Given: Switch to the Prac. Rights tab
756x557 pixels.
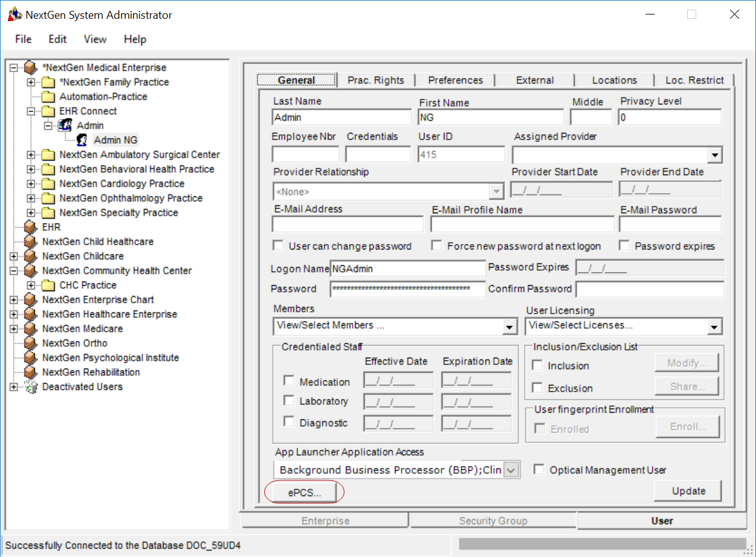Looking at the screenshot, I should coord(376,80).
